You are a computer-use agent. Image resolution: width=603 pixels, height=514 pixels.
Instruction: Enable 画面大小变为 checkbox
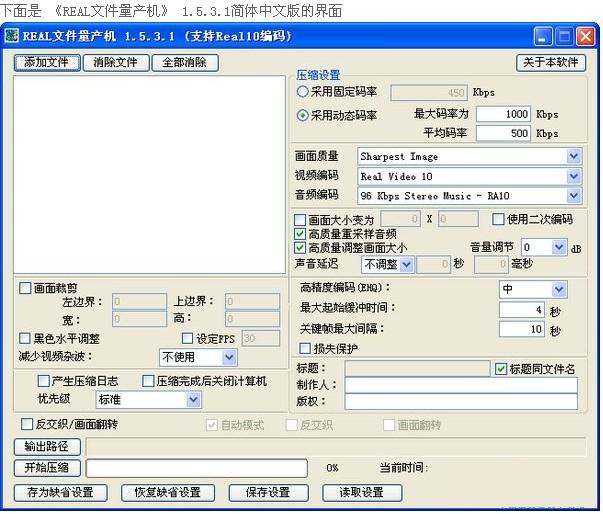(x=300, y=220)
